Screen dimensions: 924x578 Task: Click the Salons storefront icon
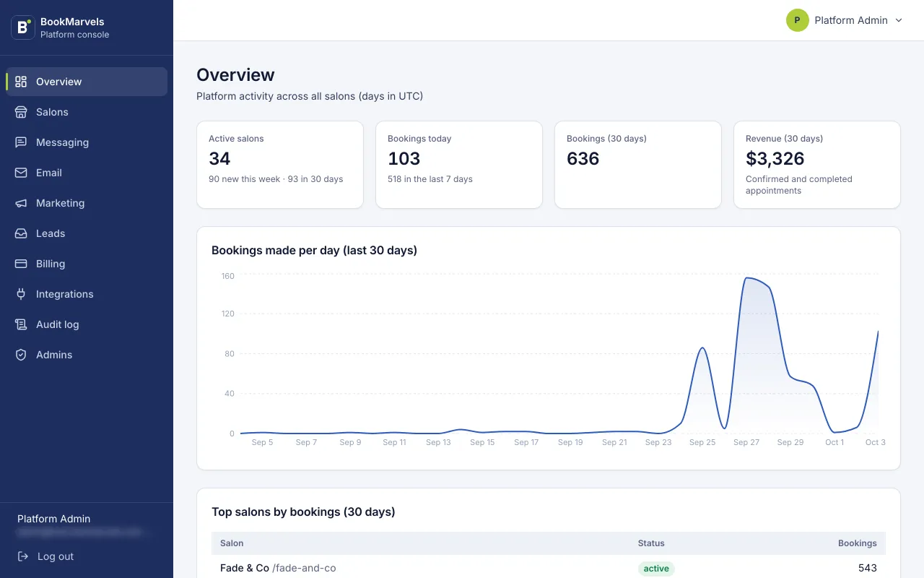[21, 112]
